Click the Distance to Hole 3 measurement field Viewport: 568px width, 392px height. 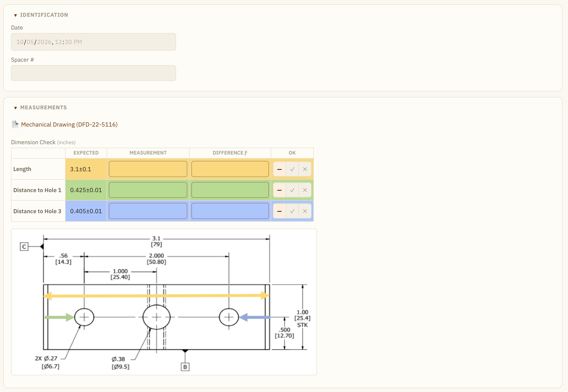148,211
